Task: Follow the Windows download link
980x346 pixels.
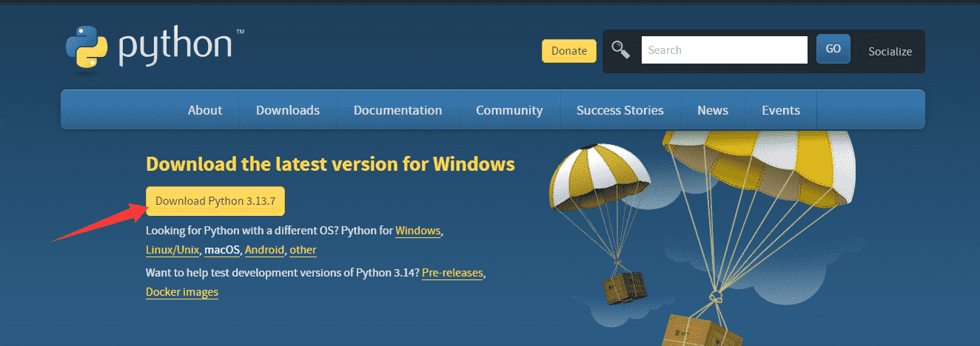Action: click(418, 231)
